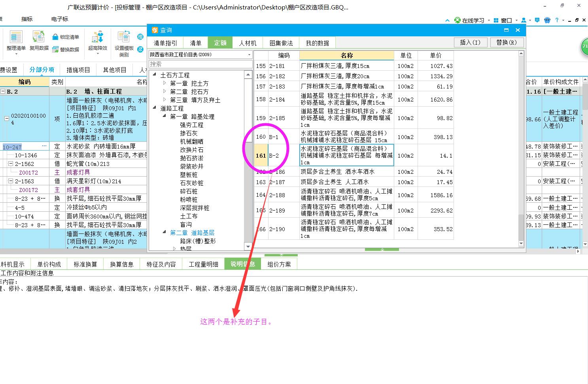Open the 窗口 dropdown arrow
This screenshot has width=588, height=384.
click(516, 21)
